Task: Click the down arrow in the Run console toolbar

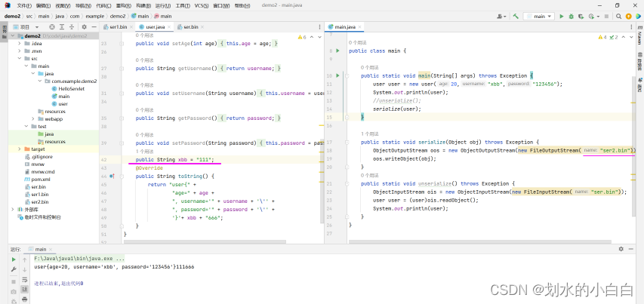Action: pyautogui.click(x=25, y=269)
